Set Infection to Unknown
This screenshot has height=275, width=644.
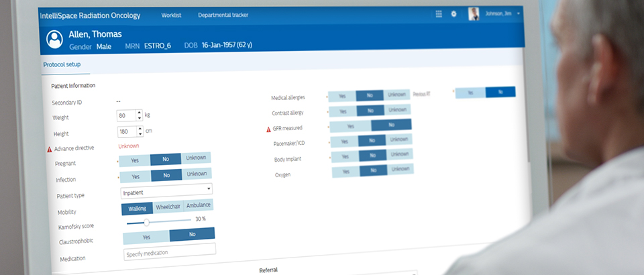pos(197,175)
